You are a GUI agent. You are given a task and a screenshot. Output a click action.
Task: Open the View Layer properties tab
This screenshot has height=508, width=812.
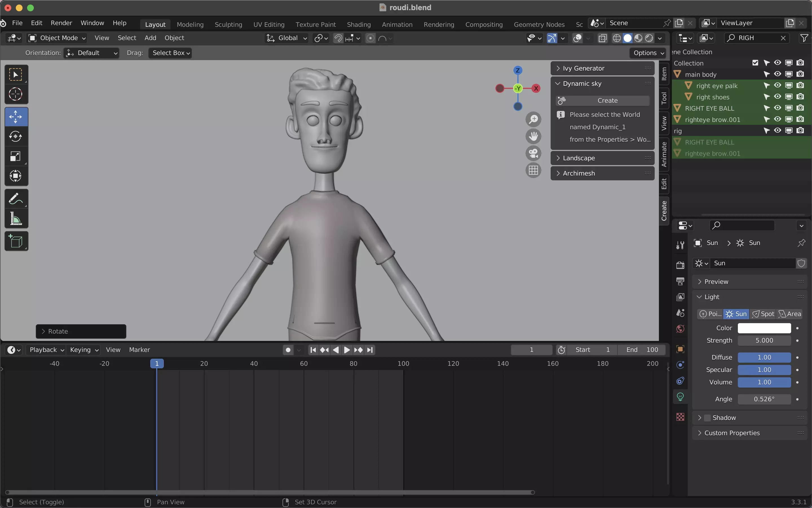[680, 297]
